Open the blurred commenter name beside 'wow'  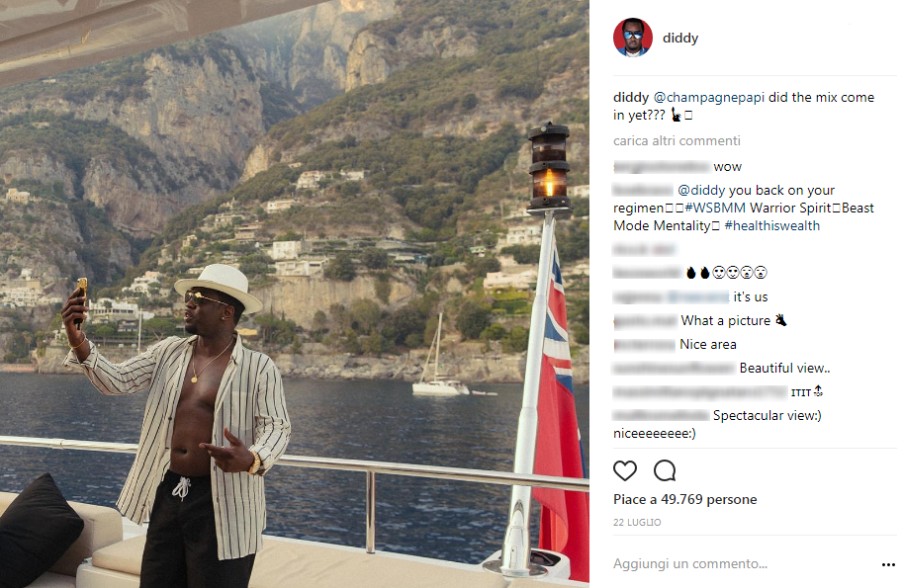pos(661,167)
